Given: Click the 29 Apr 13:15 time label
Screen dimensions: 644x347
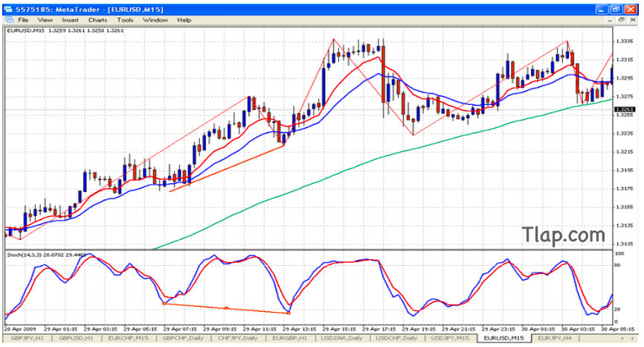Looking at the screenshot, I should 300,329.
